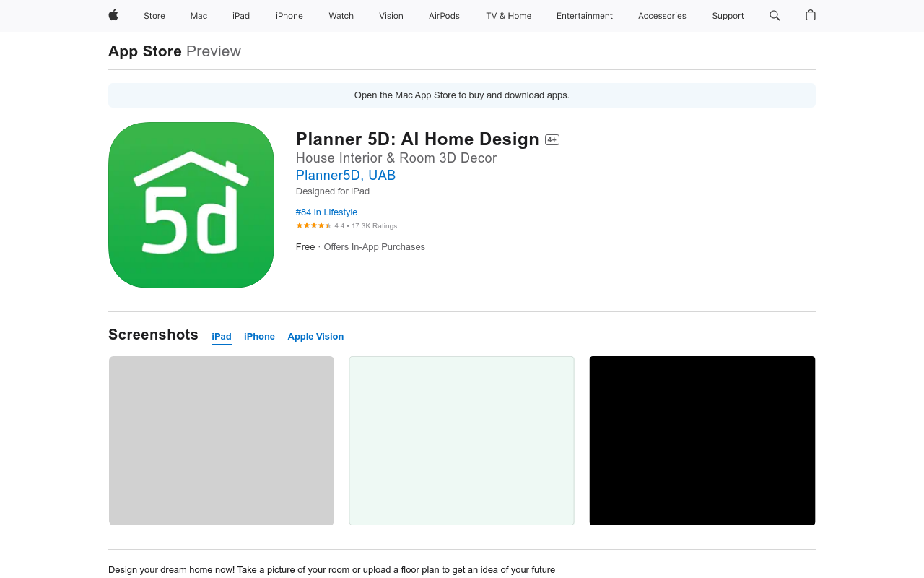Click the 'Open the Mac App Store' banner text
The image size is (924, 578).
(x=462, y=95)
